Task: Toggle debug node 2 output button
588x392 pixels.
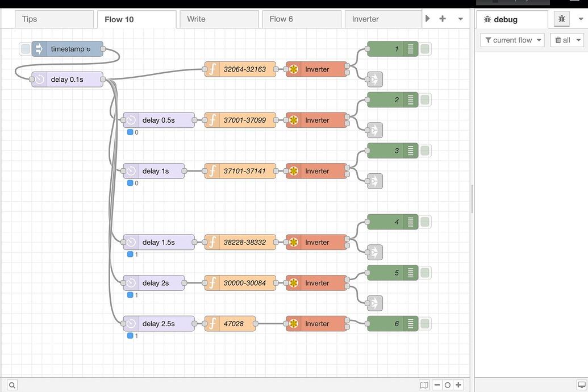Action: pyautogui.click(x=425, y=100)
